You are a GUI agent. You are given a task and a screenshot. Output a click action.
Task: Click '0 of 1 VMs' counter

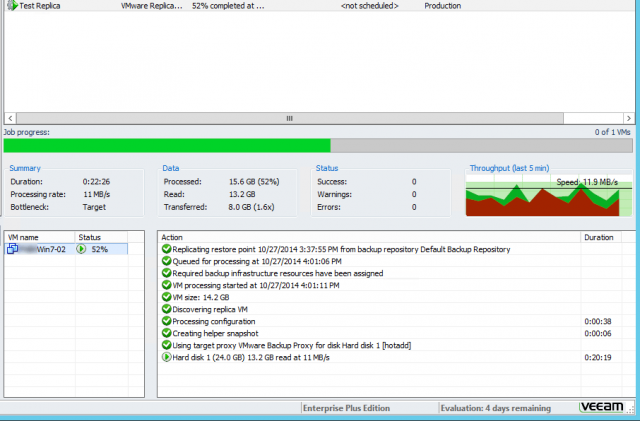coord(612,132)
